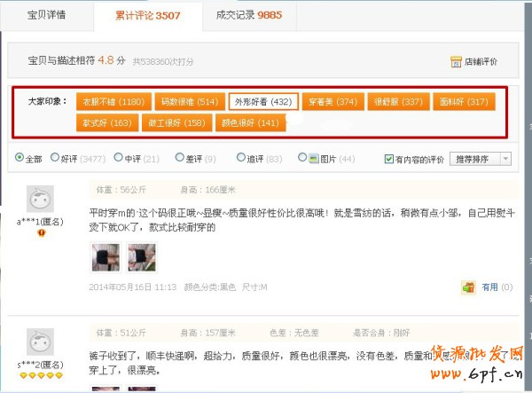Viewport: 532px width, 393px height.
Task: Click the 有用 thumbs-up icon on first review
Action: tap(468, 287)
